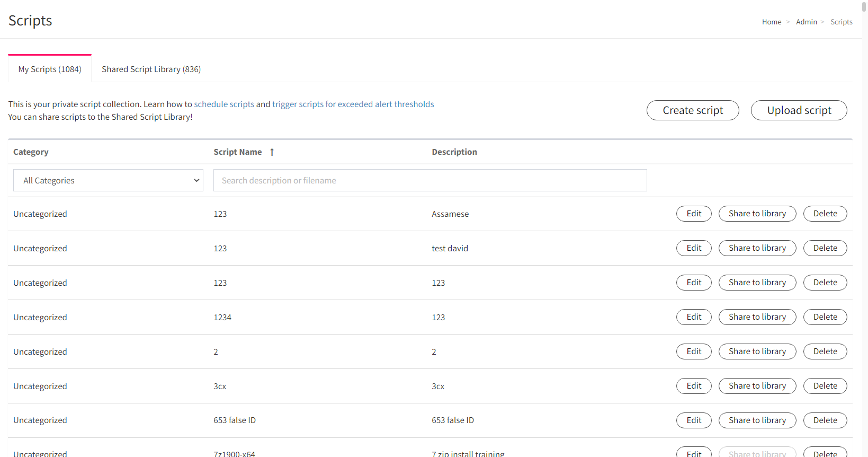868x457 pixels.
Task: Go to Home breadcrumb
Action: coord(772,22)
